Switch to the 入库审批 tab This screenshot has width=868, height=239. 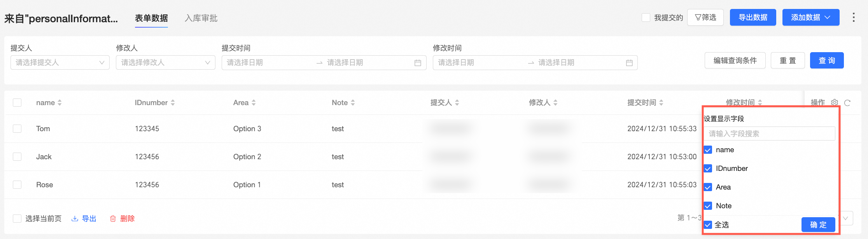coord(201,18)
